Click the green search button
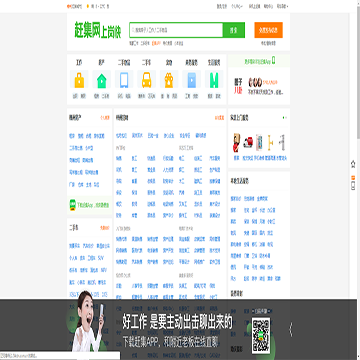Screen dimensions: 360x360 click(x=234, y=30)
